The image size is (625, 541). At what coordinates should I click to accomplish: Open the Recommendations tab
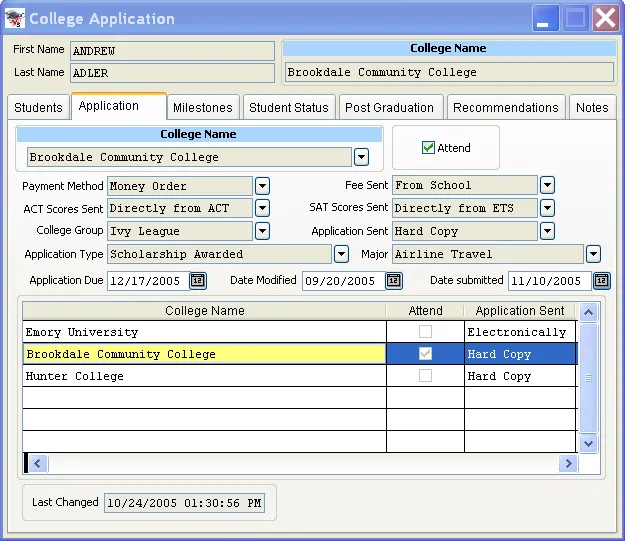(505, 107)
